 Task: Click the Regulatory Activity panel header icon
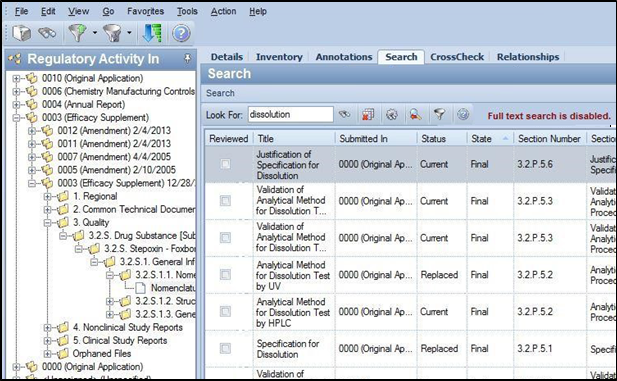pyautogui.click(x=15, y=59)
